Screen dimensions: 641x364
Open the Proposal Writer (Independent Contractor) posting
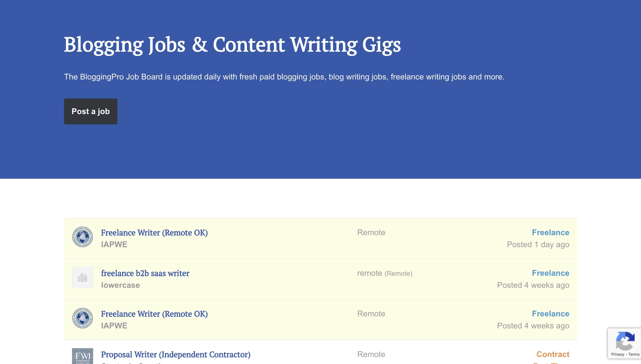tap(175, 354)
